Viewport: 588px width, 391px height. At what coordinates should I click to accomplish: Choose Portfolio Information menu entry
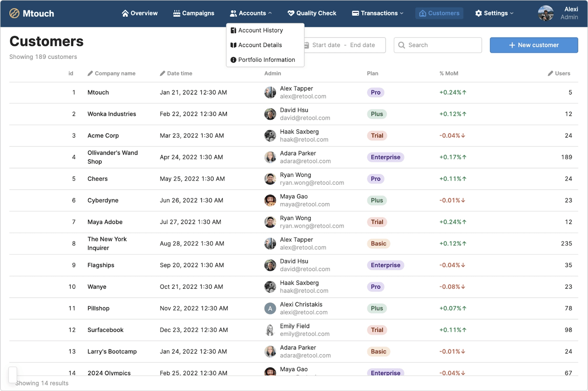point(266,60)
